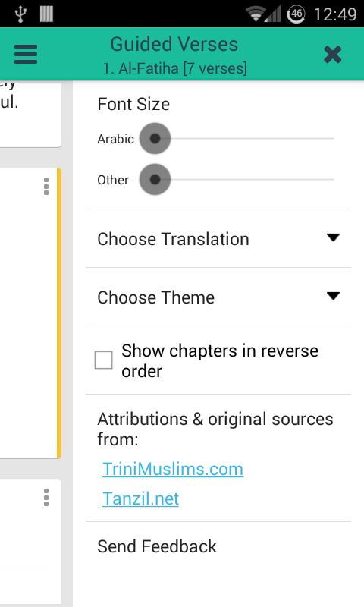364x607 pixels.
Task: Close the settings panel with X icon
Action: tap(333, 54)
